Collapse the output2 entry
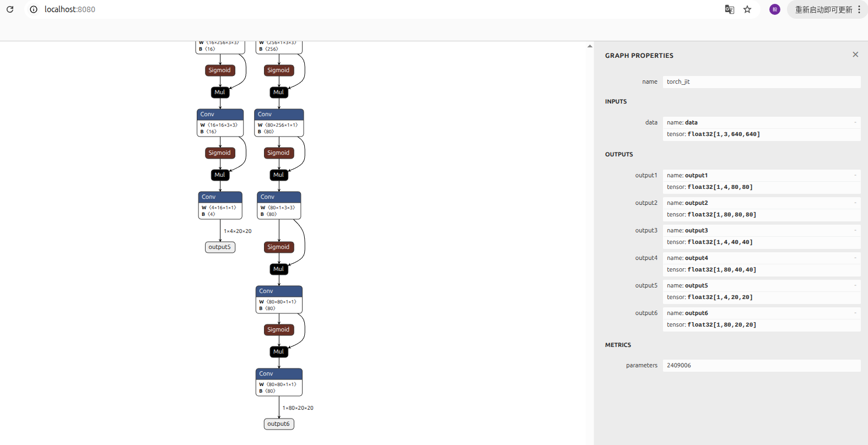 [855, 203]
